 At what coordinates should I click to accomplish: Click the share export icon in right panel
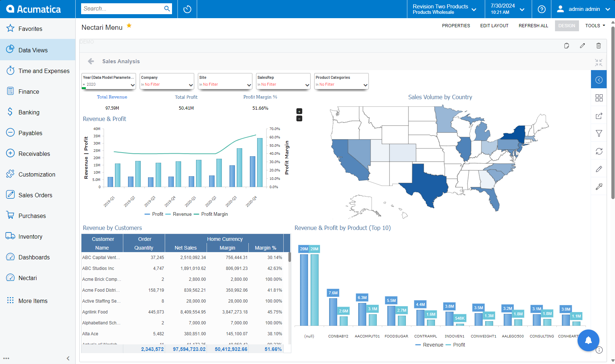pos(599,116)
